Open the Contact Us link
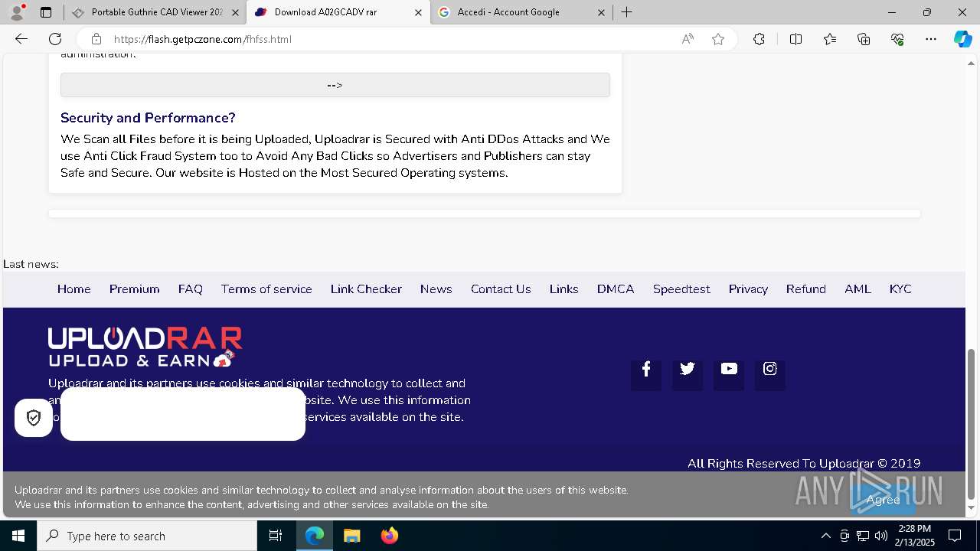 click(501, 289)
